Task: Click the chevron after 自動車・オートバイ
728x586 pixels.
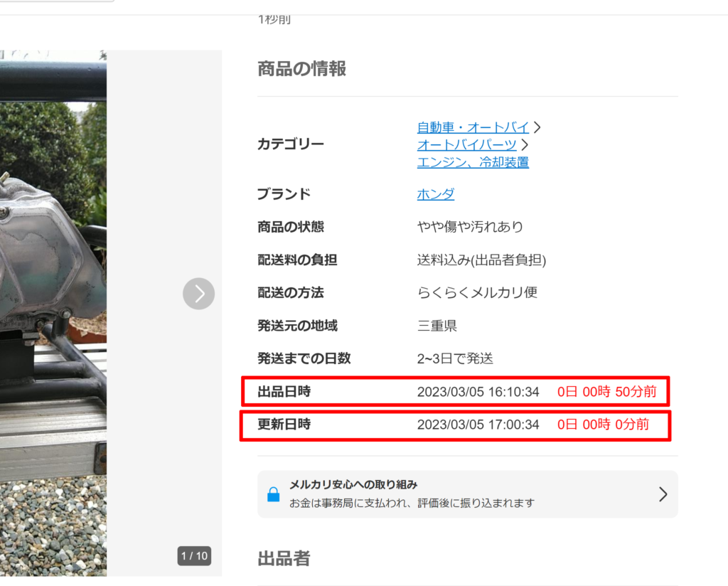Action: click(537, 128)
